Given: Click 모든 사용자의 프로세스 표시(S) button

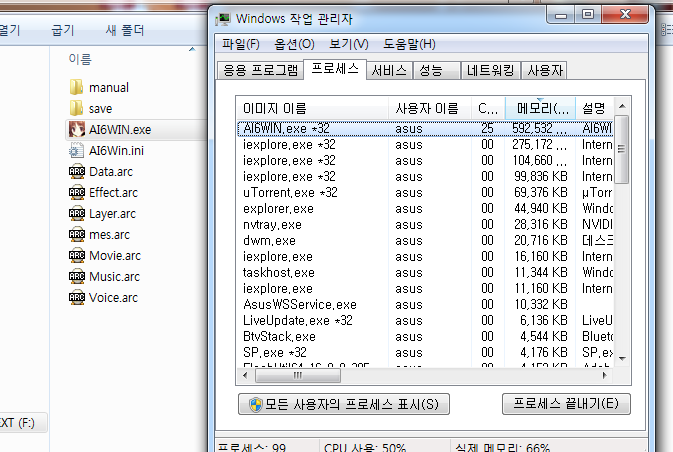Looking at the screenshot, I should 344,404.
